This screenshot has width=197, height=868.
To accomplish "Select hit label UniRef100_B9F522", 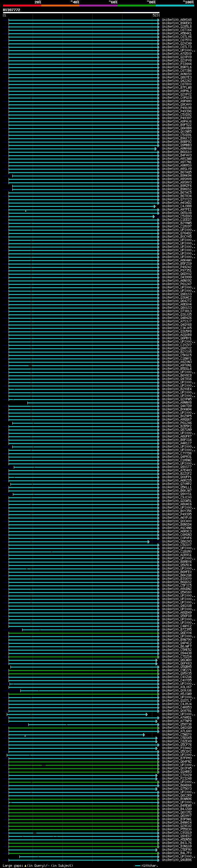I will [x=176, y=125].
